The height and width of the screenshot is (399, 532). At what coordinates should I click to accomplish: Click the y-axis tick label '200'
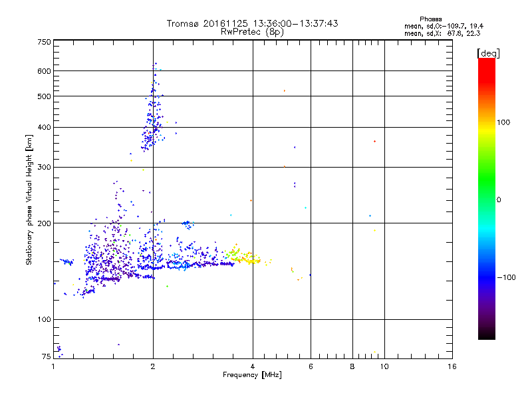[44, 223]
